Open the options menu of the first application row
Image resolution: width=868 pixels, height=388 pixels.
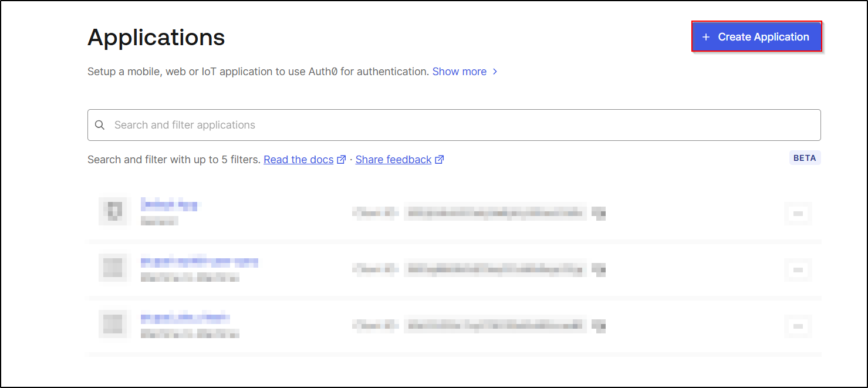pyautogui.click(x=798, y=213)
